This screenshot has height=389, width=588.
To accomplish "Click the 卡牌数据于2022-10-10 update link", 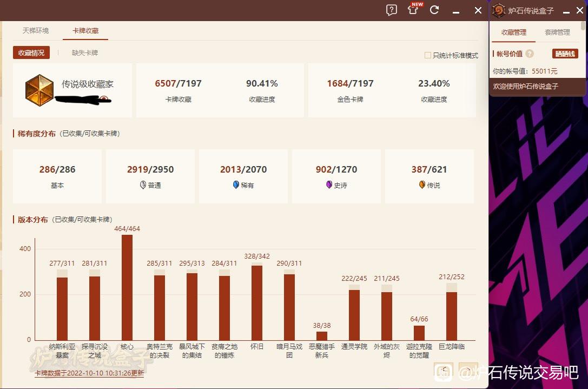I will [89, 373].
